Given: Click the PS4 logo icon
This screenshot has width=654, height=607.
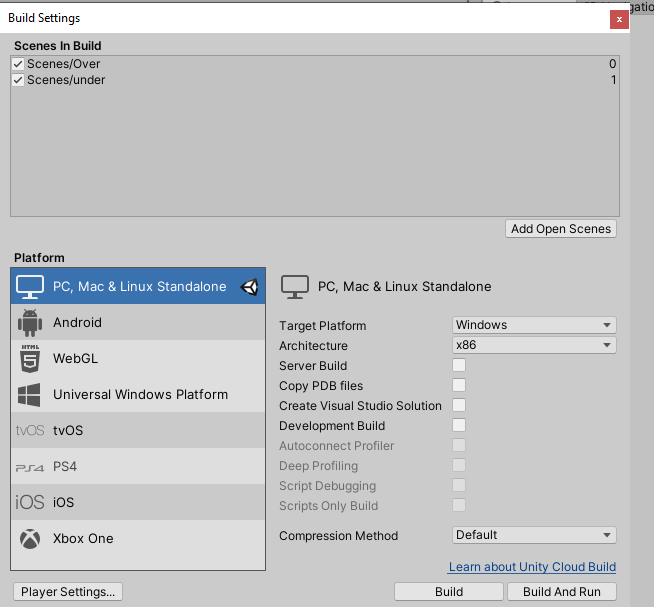Looking at the screenshot, I should (30, 468).
